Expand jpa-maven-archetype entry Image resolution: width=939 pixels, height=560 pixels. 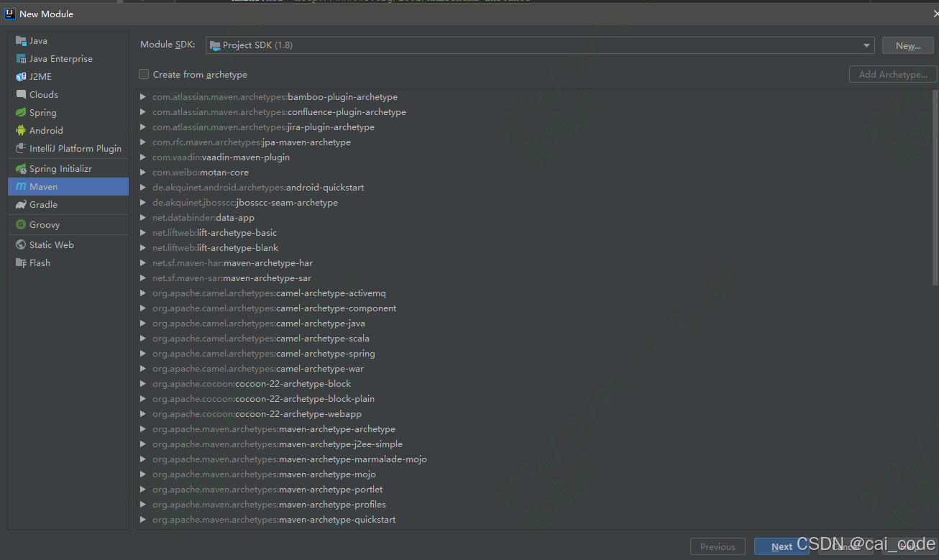click(143, 142)
